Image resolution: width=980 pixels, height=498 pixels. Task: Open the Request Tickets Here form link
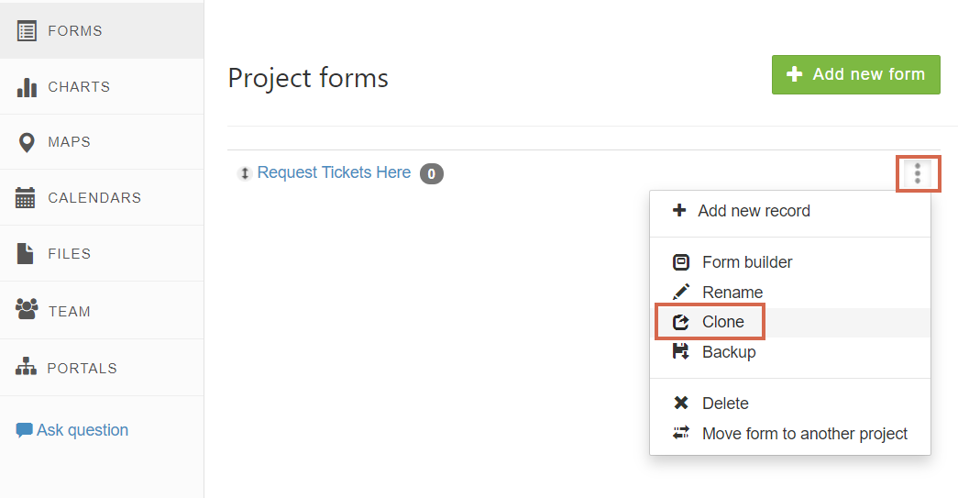(334, 172)
